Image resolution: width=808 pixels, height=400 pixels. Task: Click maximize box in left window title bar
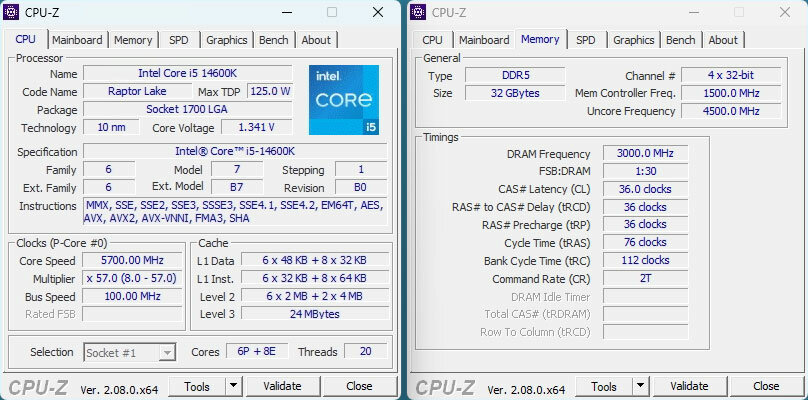(332, 12)
